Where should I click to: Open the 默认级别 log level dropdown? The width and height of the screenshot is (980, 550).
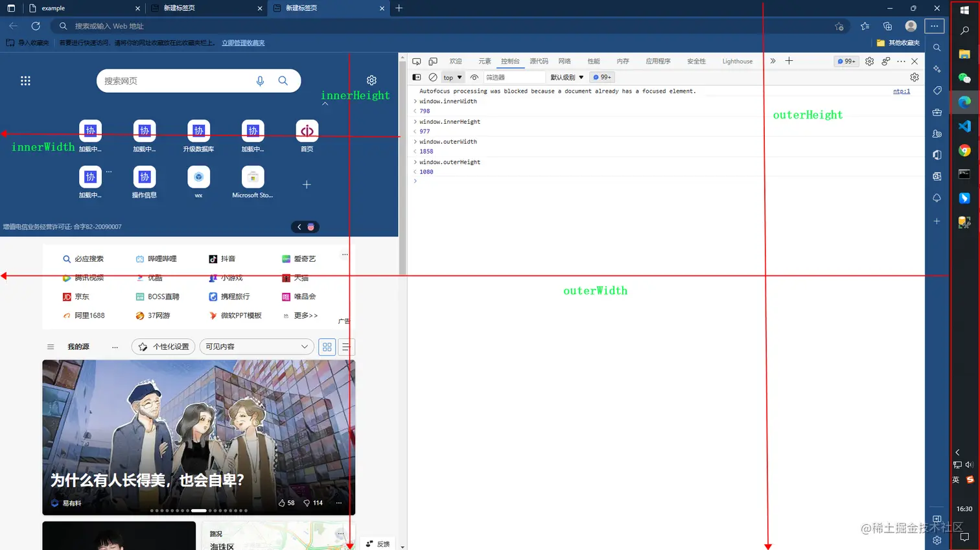coord(567,77)
